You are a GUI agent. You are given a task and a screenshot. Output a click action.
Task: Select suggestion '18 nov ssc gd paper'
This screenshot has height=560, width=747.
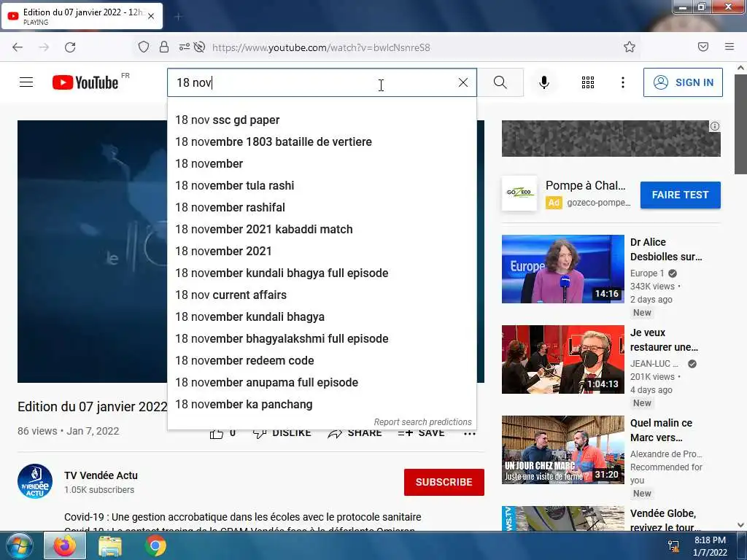click(x=322, y=120)
